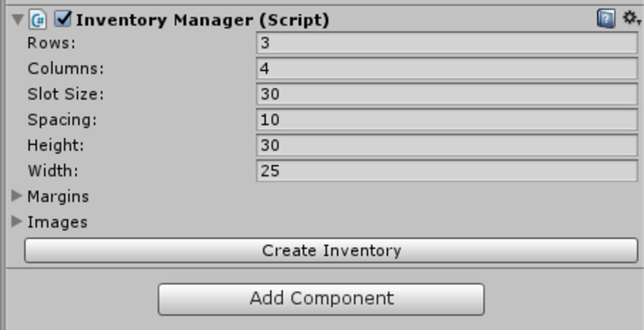644x330 pixels.
Task: Click the Rows property label
Action: point(51,43)
